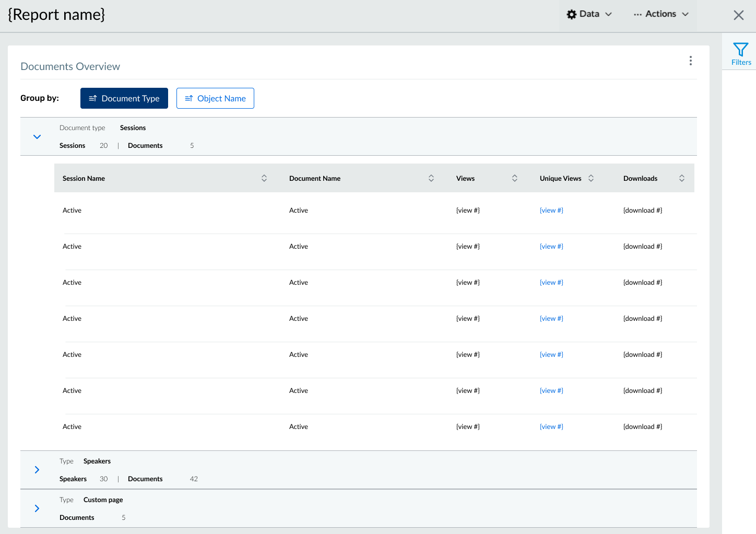Click the Speakers count value 30

pos(103,479)
